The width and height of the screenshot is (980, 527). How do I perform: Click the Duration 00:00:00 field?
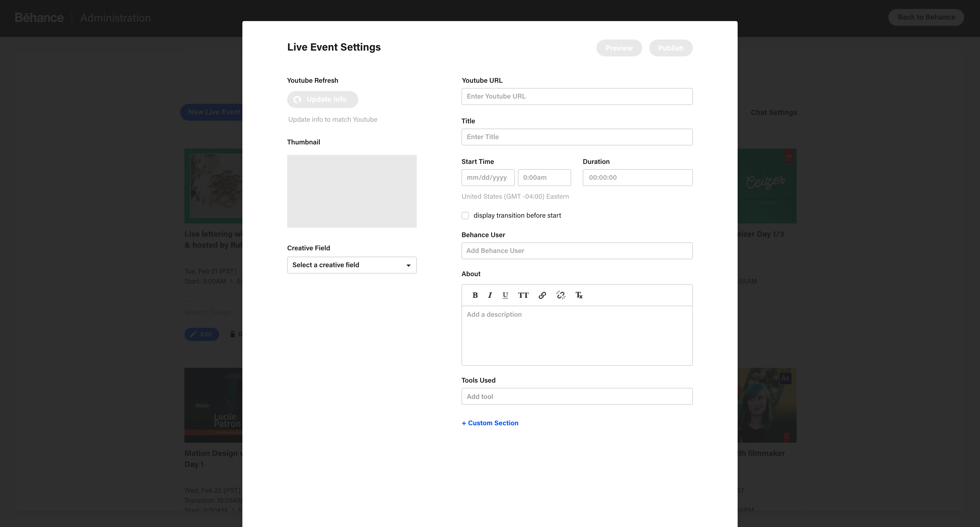point(638,178)
